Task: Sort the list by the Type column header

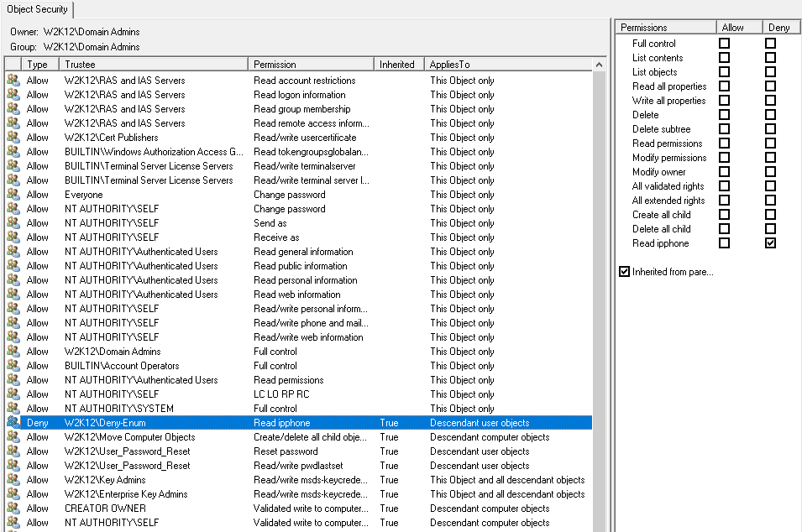Action: [x=40, y=65]
